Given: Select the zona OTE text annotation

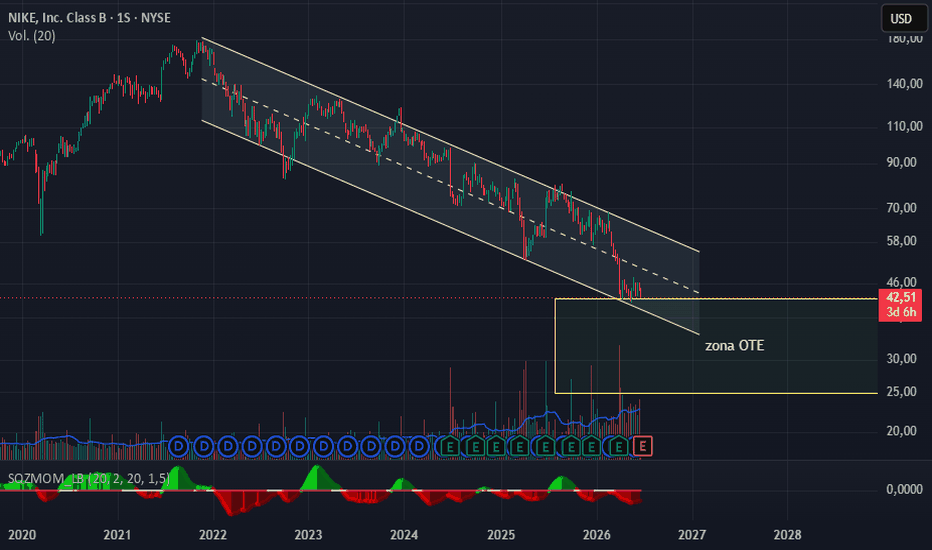Looking at the screenshot, I should (x=735, y=345).
